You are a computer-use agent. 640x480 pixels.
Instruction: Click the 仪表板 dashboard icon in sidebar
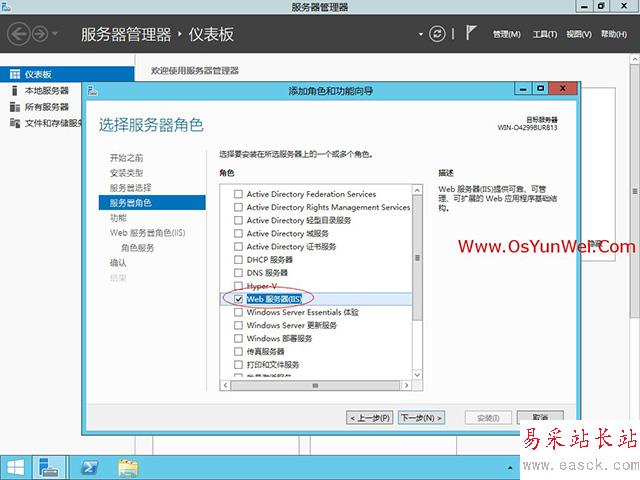tap(15, 74)
